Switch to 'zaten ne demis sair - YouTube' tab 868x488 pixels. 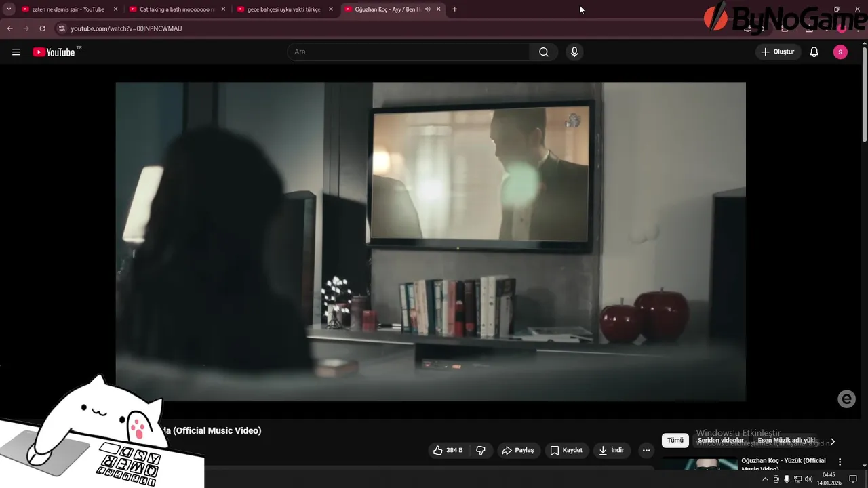[68, 9]
